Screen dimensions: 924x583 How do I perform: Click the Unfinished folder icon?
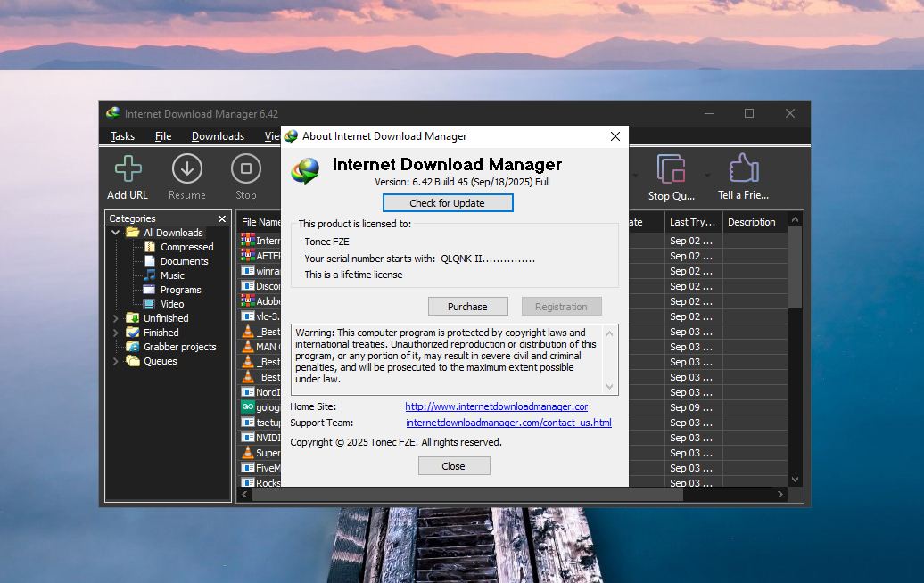133,318
